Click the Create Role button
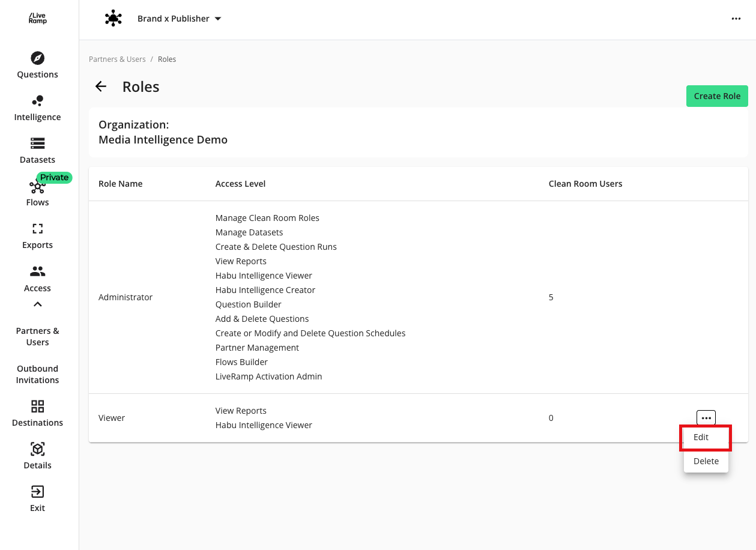Screen dimensions: 756x550 click(716, 96)
